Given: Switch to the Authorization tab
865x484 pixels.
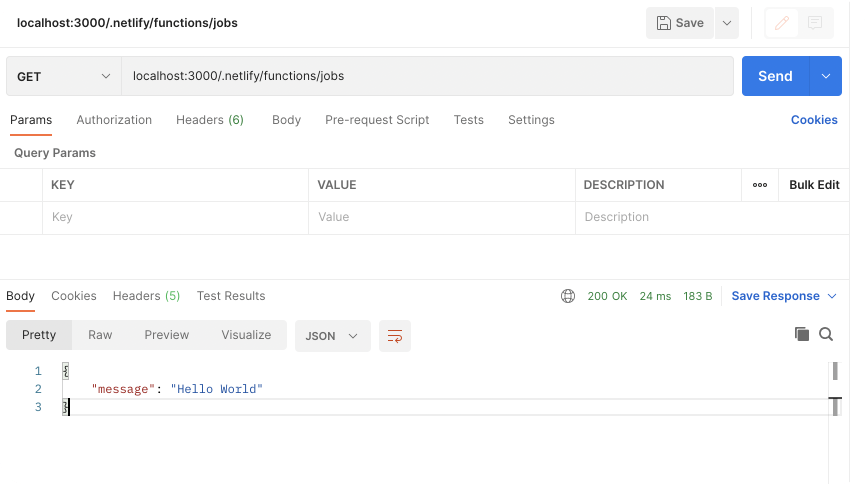Looking at the screenshot, I should pos(114,120).
